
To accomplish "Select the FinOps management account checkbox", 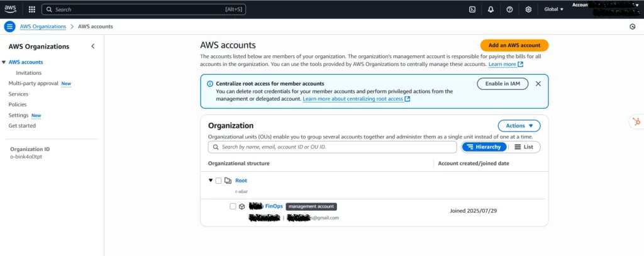I will (x=233, y=206).
